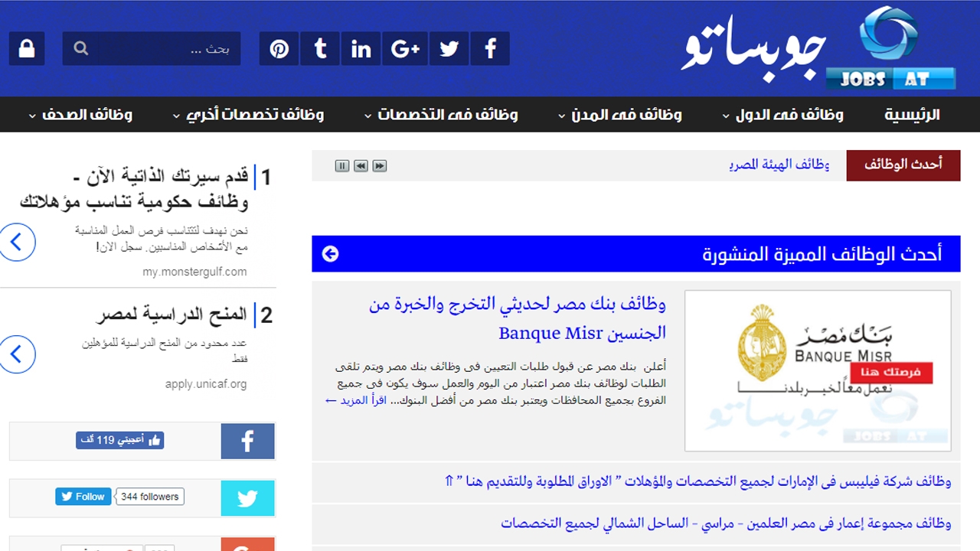Click the search magnifier icon
This screenshot has height=551, width=980.
[80, 49]
